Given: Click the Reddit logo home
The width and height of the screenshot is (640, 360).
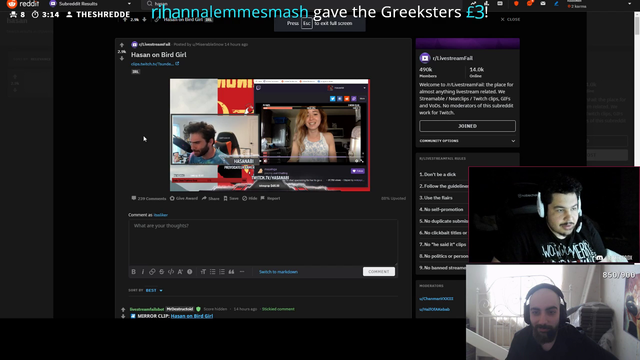Looking at the screenshot, I should click(x=23, y=4).
